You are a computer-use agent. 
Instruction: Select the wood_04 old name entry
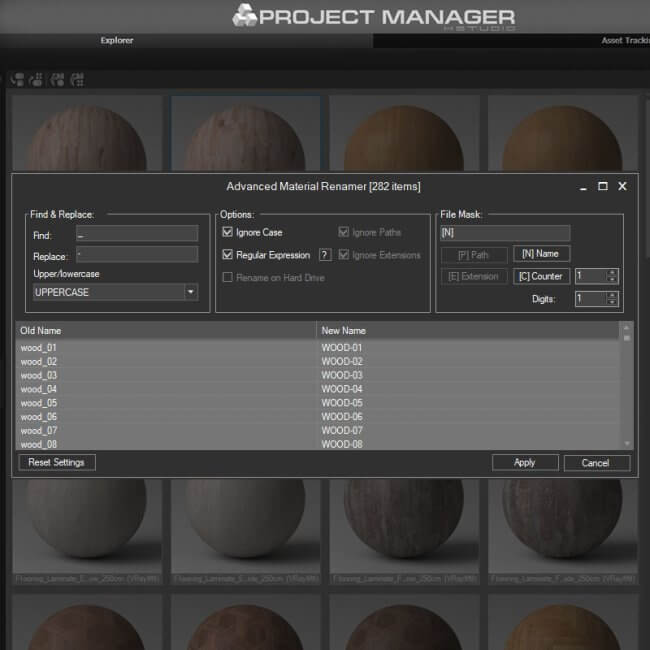click(x=166, y=389)
